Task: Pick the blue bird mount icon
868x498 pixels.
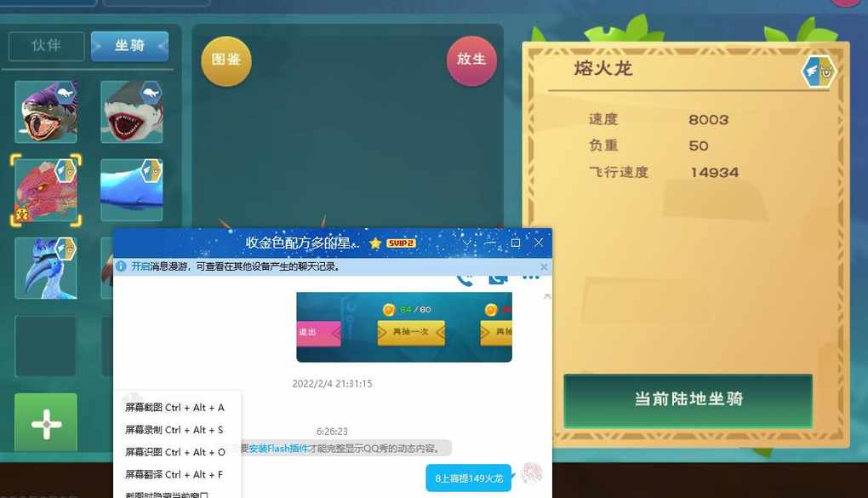Action: [x=46, y=268]
